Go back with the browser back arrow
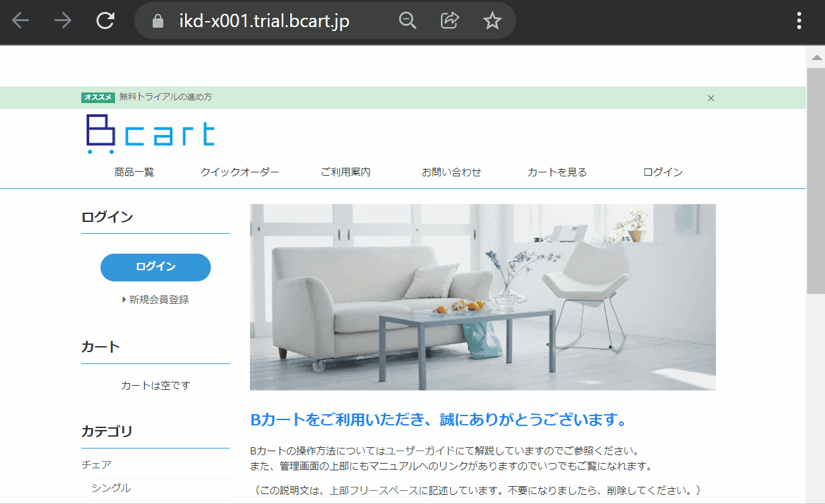Image resolution: width=825 pixels, height=504 pixels. click(x=20, y=21)
